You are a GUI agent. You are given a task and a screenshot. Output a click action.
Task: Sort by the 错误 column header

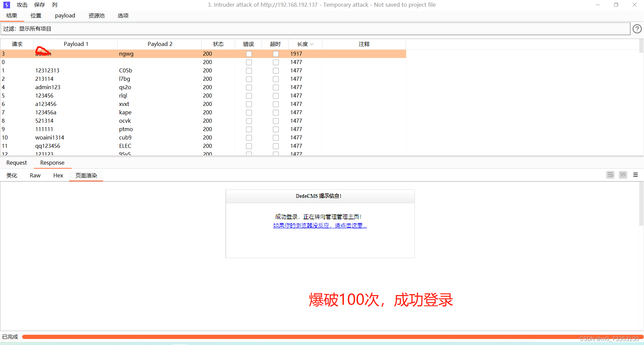(249, 44)
